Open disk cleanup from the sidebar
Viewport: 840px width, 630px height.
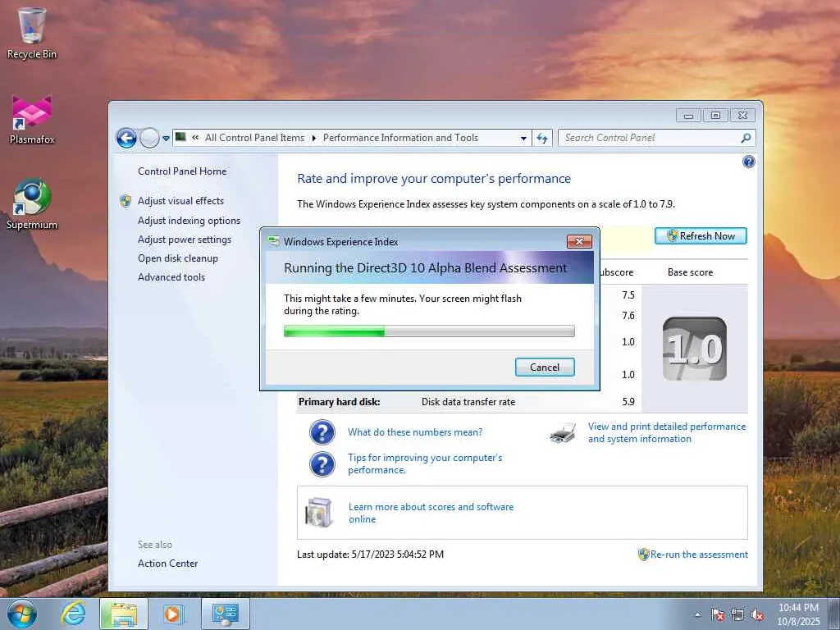point(178,258)
